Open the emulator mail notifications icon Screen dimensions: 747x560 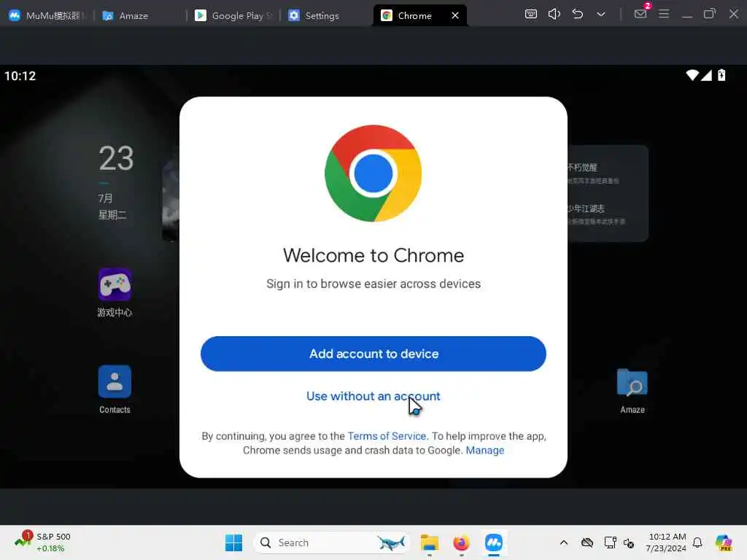(640, 13)
